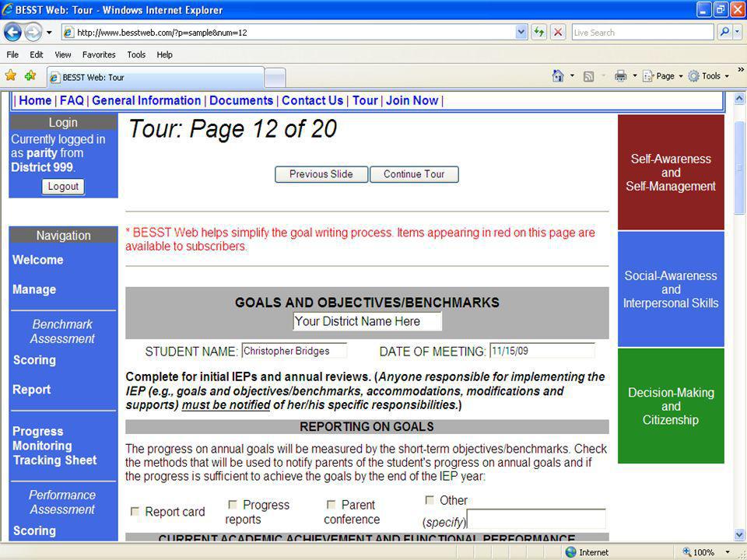Open the Edit menu

pos(37,54)
